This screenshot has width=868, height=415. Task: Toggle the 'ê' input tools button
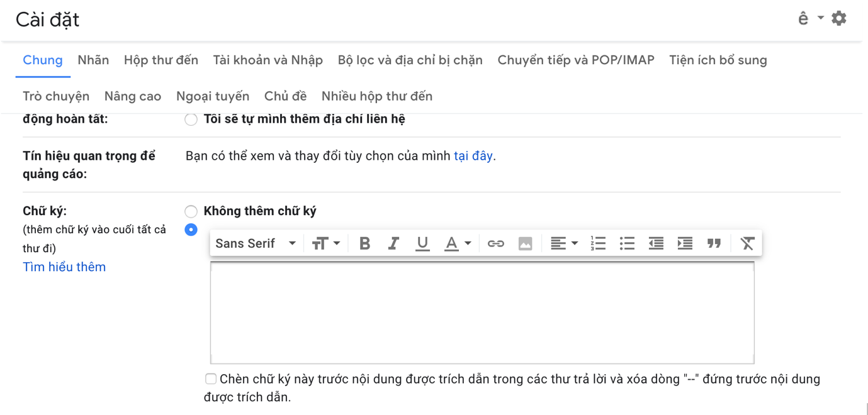(803, 18)
